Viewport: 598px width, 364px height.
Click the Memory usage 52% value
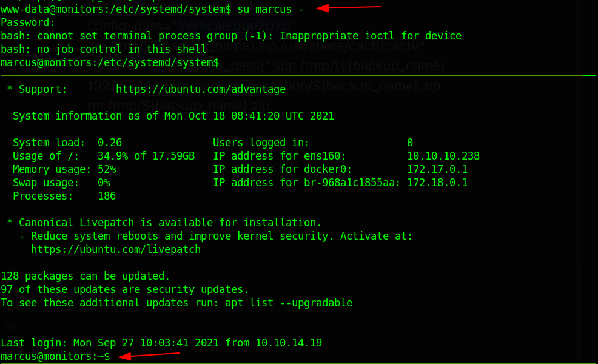pos(107,170)
